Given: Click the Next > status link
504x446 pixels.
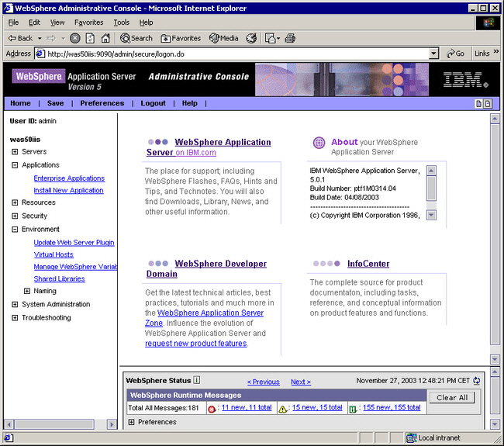Looking at the screenshot, I should pos(301,382).
